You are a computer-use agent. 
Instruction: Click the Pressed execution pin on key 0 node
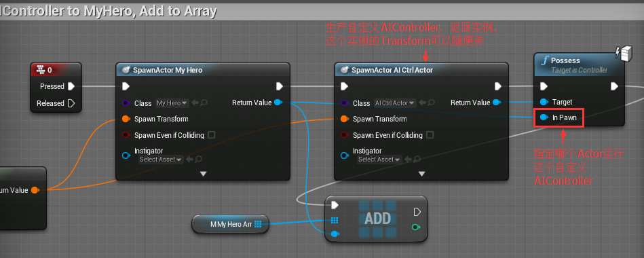pos(71,86)
